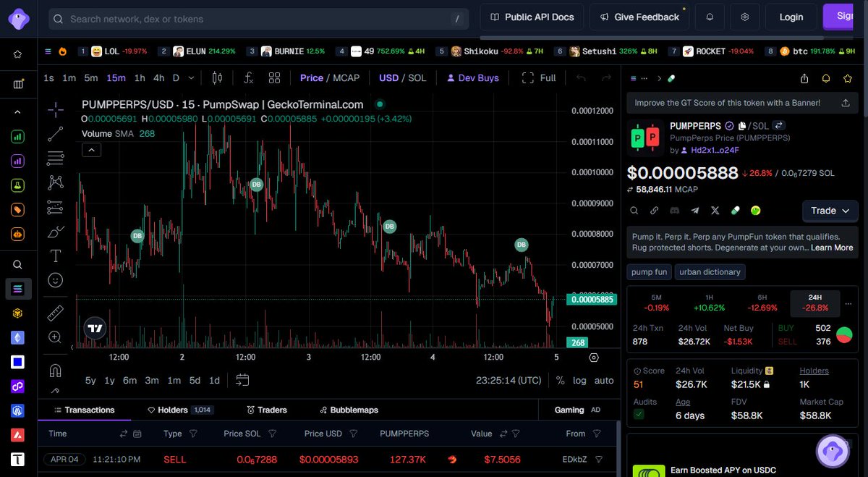Swap the PUMPPERPS/SOL pair direction
The height and width of the screenshot is (477, 868).
pos(779,126)
